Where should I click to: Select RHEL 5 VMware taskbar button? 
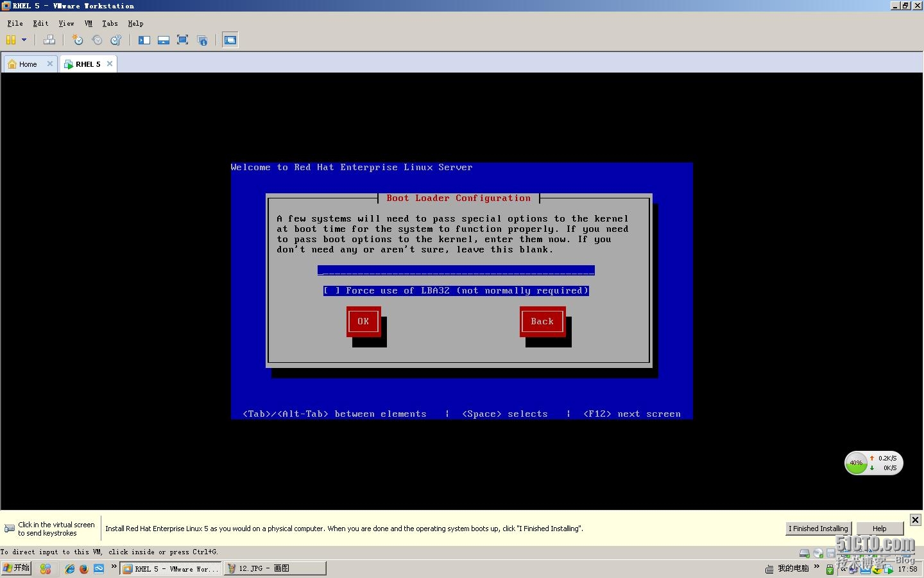pyautogui.click(x=171, y=568)
